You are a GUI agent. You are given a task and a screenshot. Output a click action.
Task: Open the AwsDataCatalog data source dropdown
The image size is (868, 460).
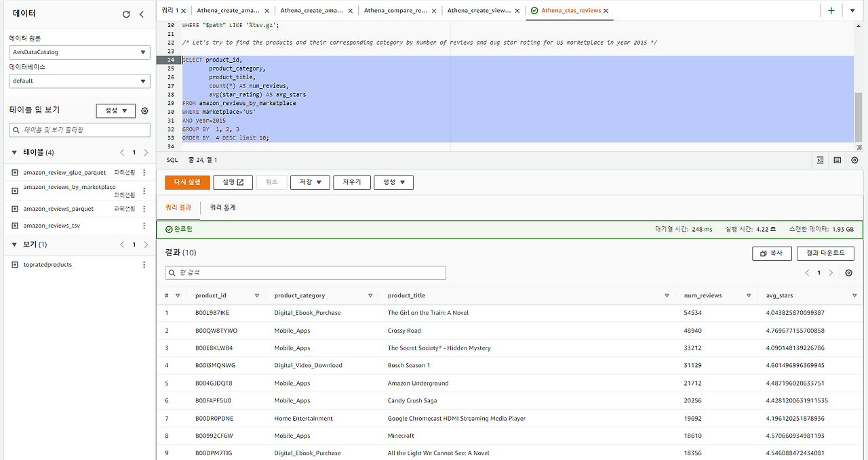coord(79,52)
